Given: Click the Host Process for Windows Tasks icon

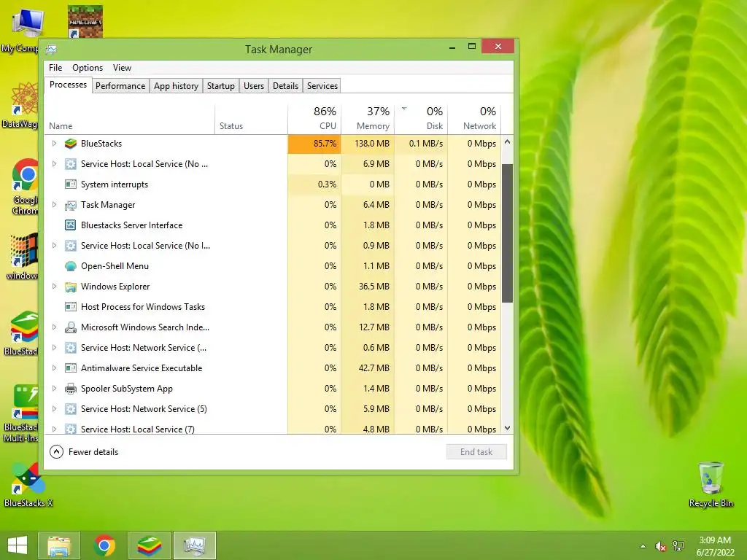Looking at the screenshot, I should pos(71,307).
